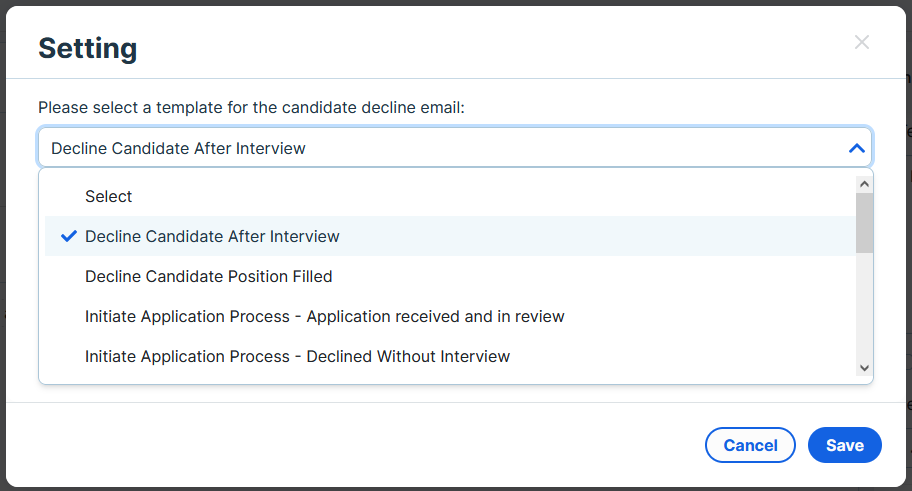Click the blue checkmark beside the selected template
Screen dimensions: 912x491
pyautogui.click(x=69, y=236)
